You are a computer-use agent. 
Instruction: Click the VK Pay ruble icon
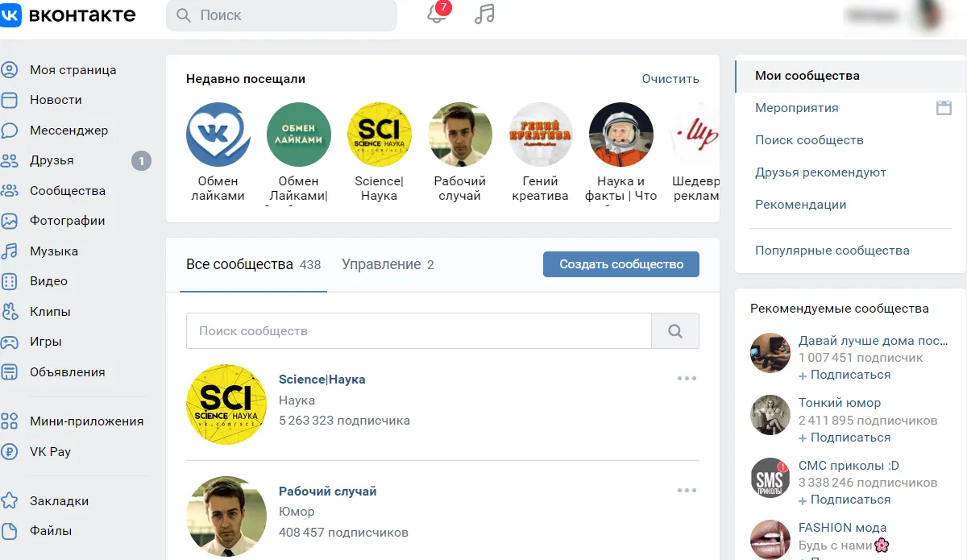[x=10, y=452]
